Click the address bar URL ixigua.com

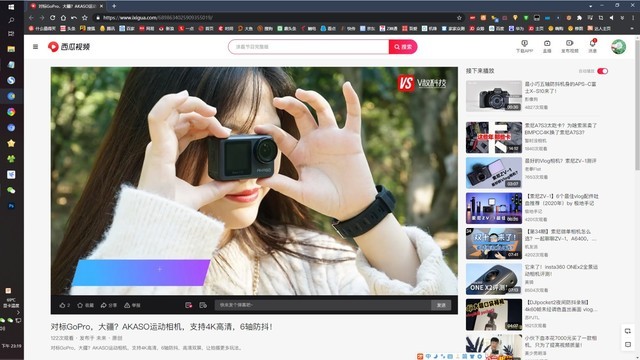tap(158, 18)
